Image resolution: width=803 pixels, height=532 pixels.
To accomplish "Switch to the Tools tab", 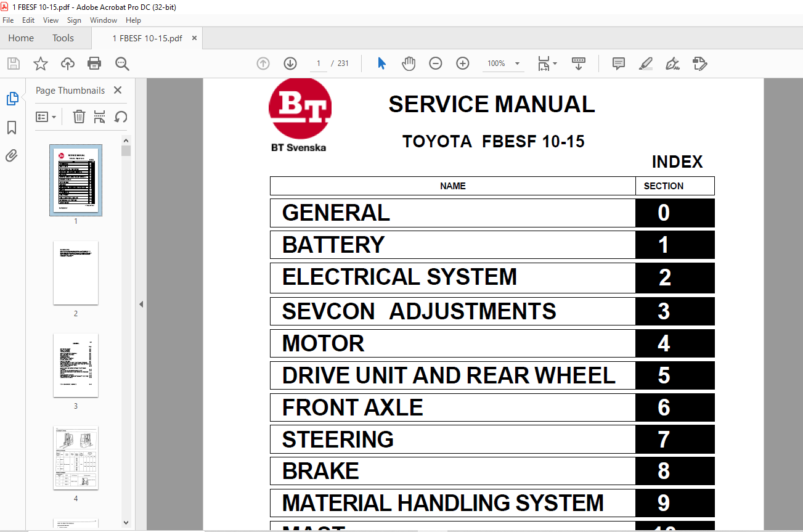I will 63,38.
